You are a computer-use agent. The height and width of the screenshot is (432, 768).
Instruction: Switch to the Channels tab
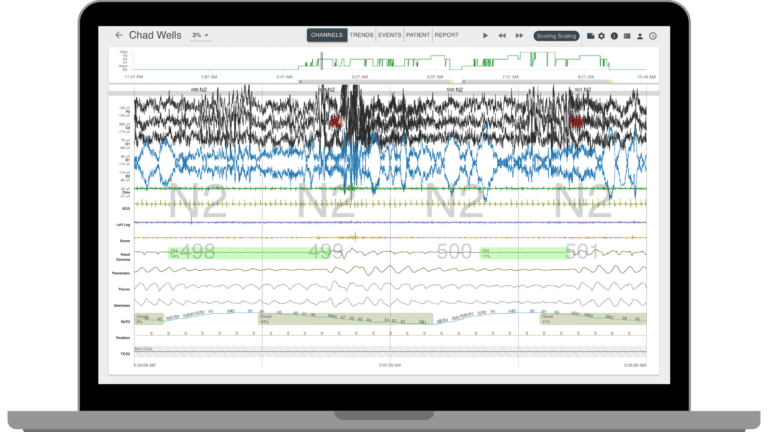(x=327, y=35)
